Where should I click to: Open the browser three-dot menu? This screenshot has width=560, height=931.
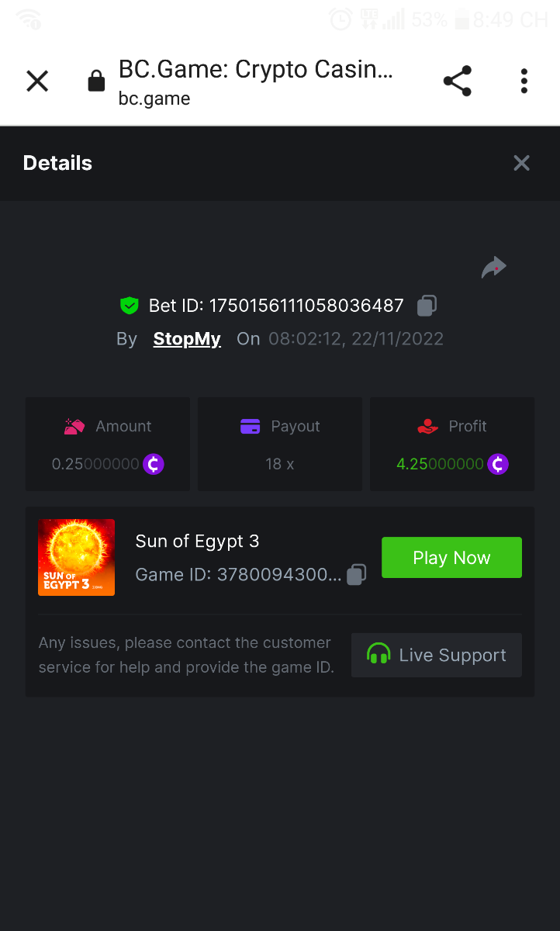point(524,81)
